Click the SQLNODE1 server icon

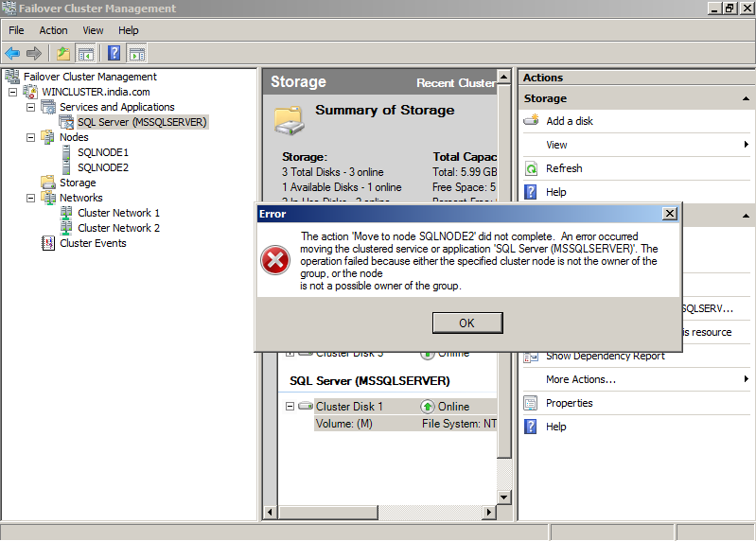(66, 152)
